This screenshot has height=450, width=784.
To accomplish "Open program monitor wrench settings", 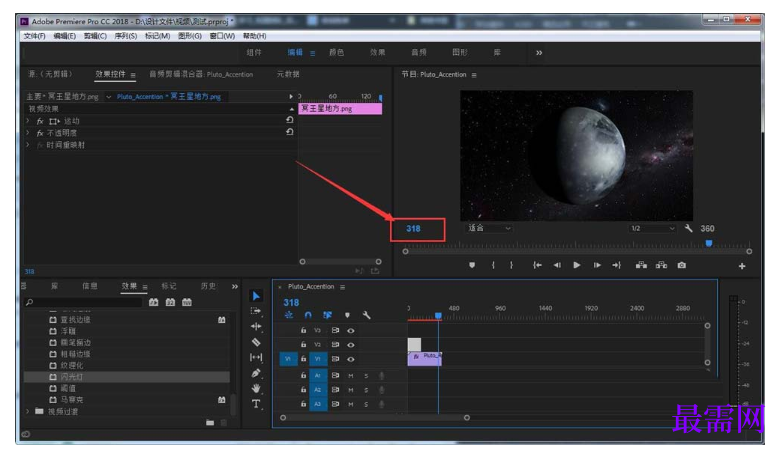I will [x=688, y=228].
